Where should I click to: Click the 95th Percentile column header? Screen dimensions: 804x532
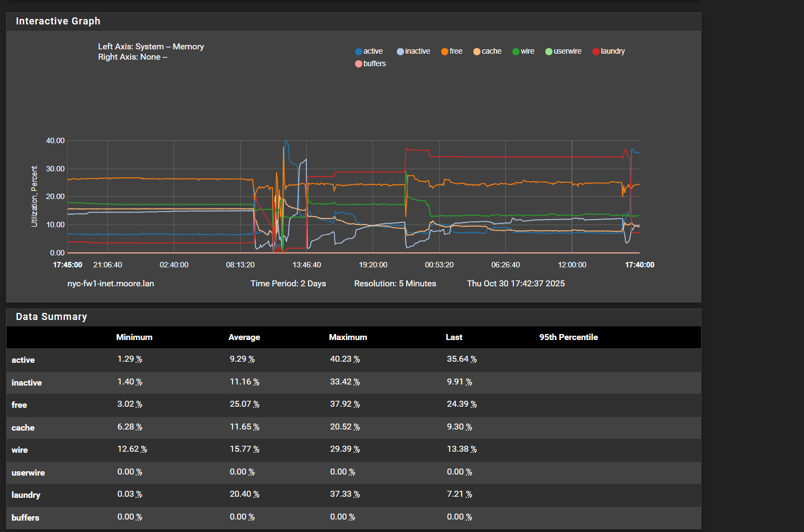pos(568,337)
